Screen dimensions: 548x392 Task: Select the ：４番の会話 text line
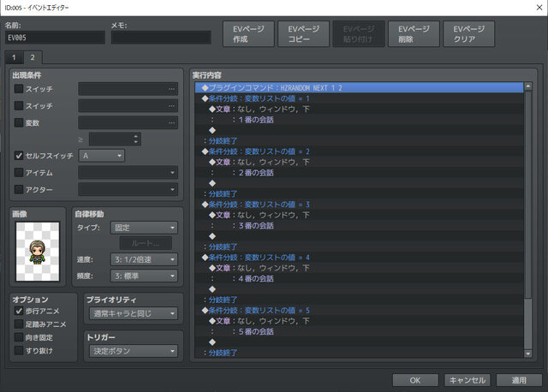[x=359, y=278]
